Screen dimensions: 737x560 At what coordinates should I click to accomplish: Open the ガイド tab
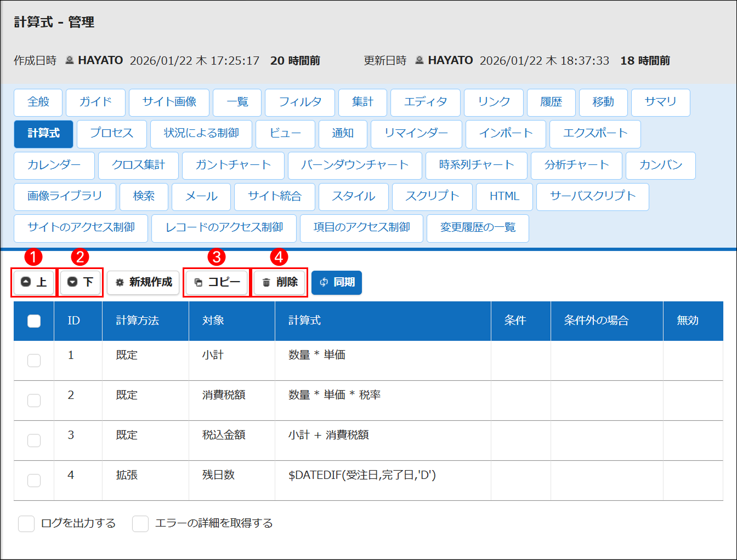pos(95,102)
